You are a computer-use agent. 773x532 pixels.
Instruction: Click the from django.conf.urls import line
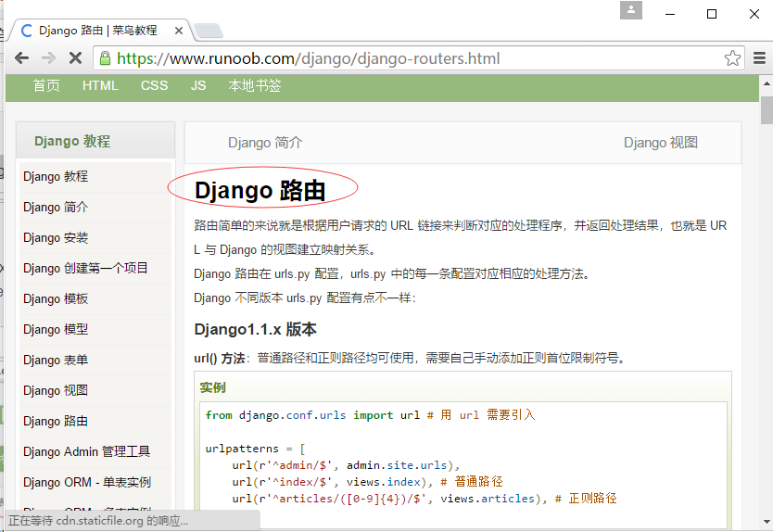370,415
